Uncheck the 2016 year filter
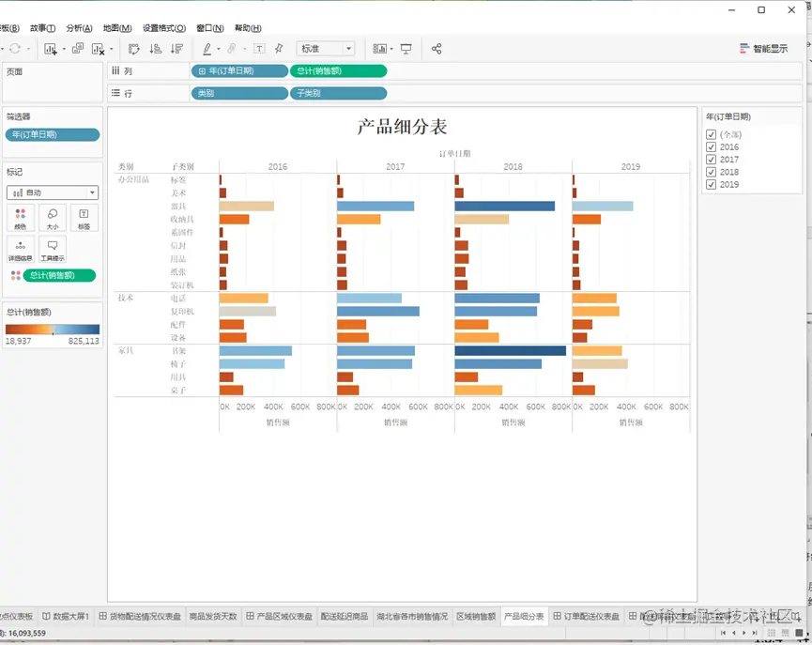The height and width of the screenshot is (645, 812). (711, 146)
